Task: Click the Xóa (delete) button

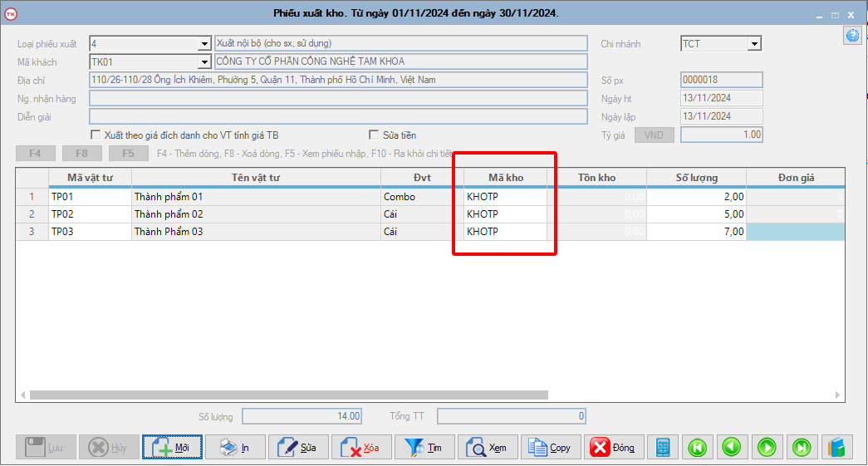Action: point(361,448)
